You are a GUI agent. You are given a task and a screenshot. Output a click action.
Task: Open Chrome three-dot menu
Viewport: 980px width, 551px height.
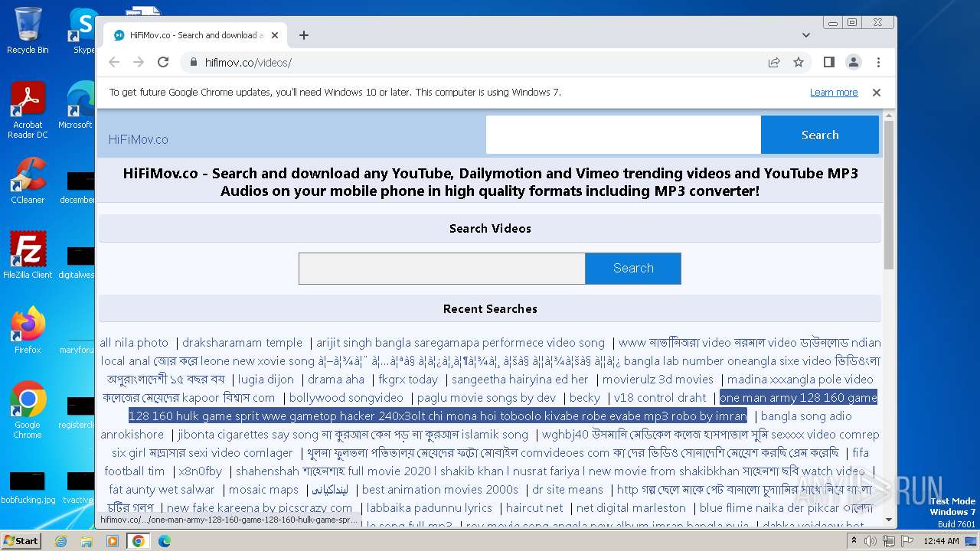point(878,62)
